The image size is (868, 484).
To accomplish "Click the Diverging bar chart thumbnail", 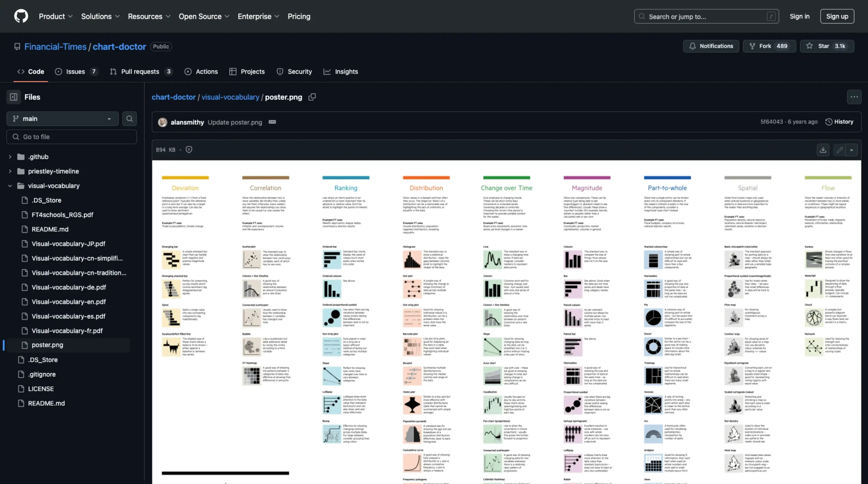I will tap(171, 260).
